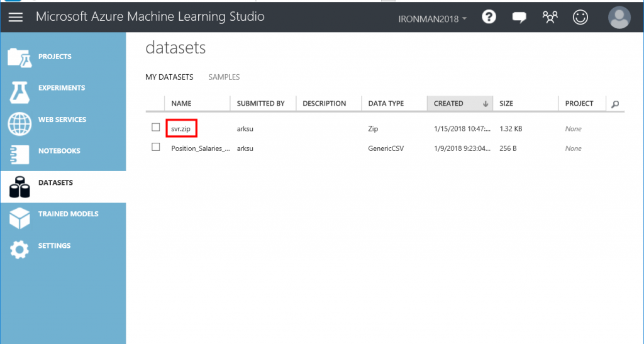This screenshot has height=344, width=644.
Task: Switch to the My Datasets tab
Action: tap(169, 77)
